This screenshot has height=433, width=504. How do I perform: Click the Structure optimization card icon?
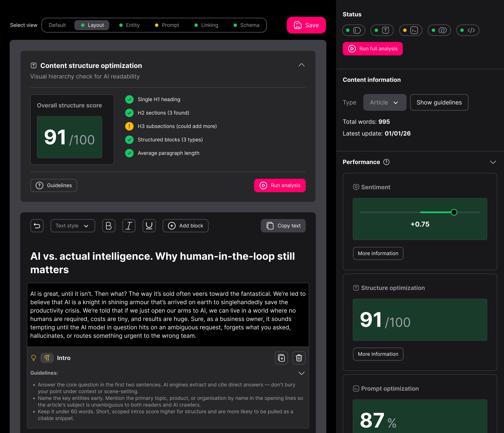[356, 288]
